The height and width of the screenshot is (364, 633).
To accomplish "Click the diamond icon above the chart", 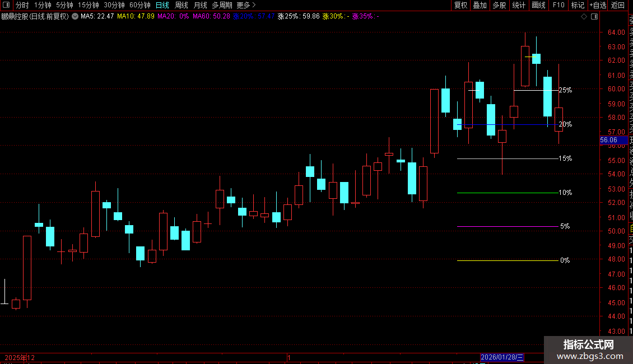I will pyautogui.click(x=584, y=17).
